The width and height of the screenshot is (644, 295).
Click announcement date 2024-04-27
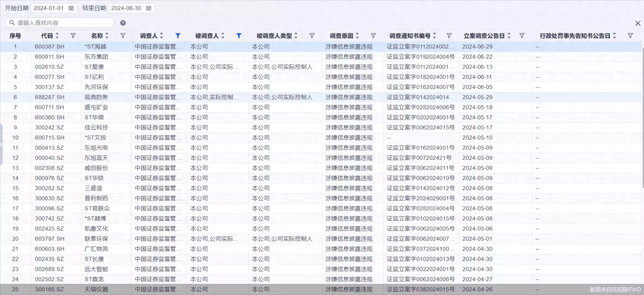coord(477,279)
